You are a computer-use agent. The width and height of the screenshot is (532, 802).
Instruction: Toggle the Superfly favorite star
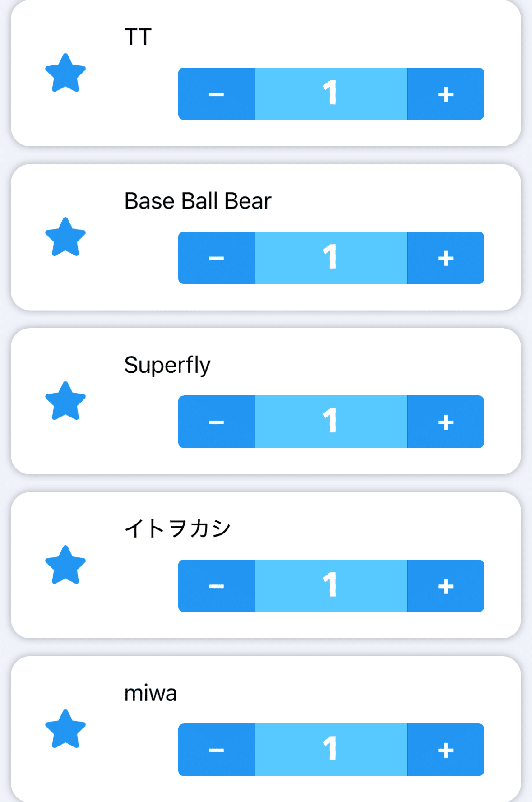[x=65, y=401]
